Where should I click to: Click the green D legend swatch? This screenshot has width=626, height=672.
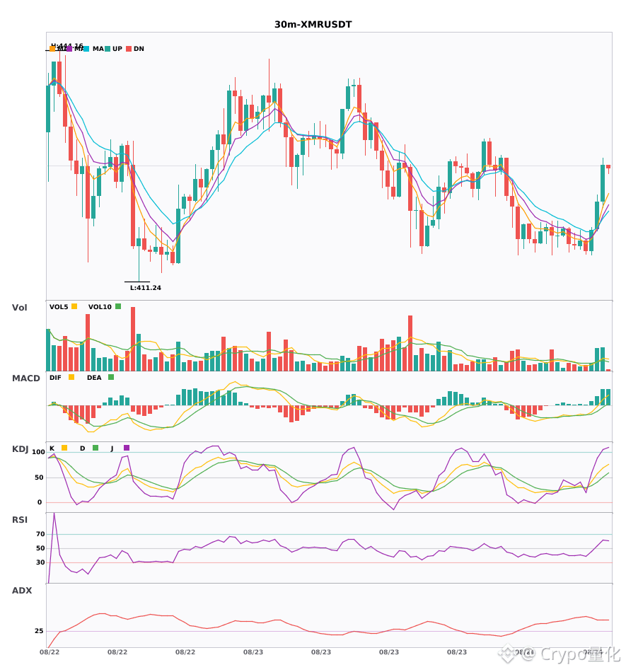pos(95,448)
